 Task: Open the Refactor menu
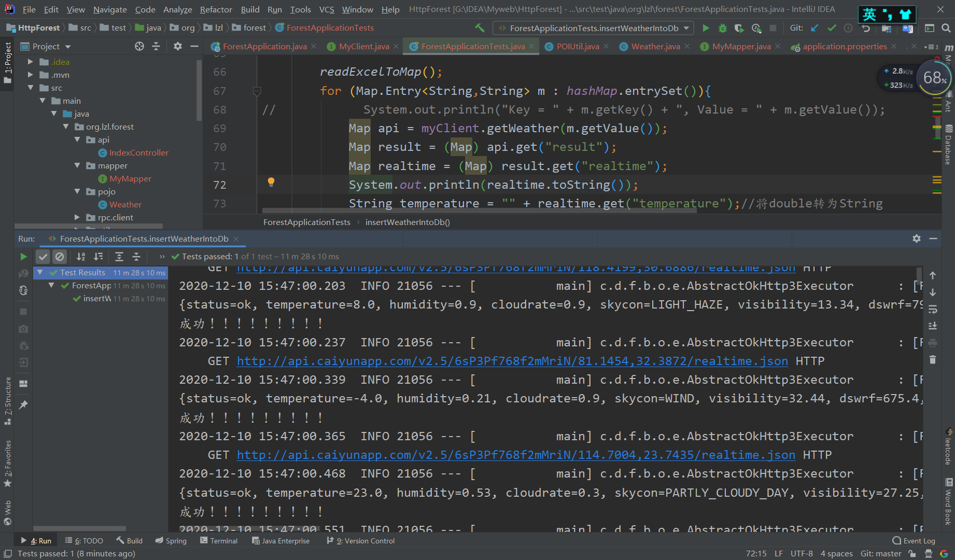(x=216, y=9)
